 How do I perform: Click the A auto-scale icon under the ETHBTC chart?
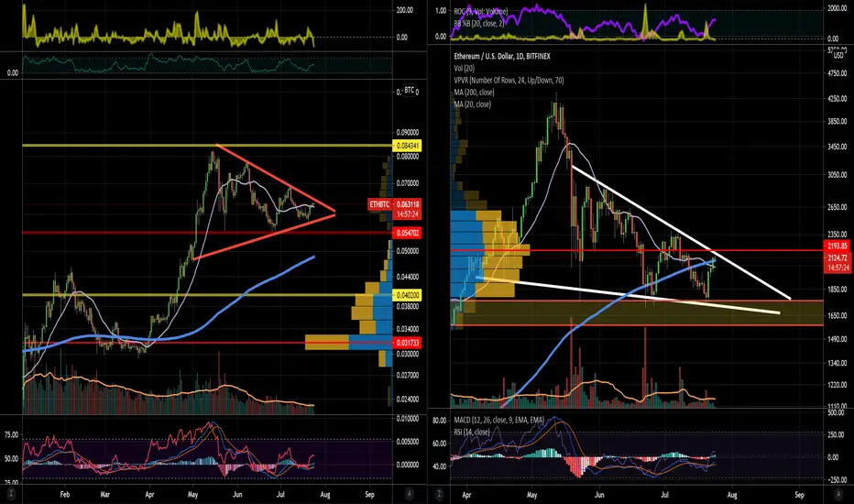410,494
